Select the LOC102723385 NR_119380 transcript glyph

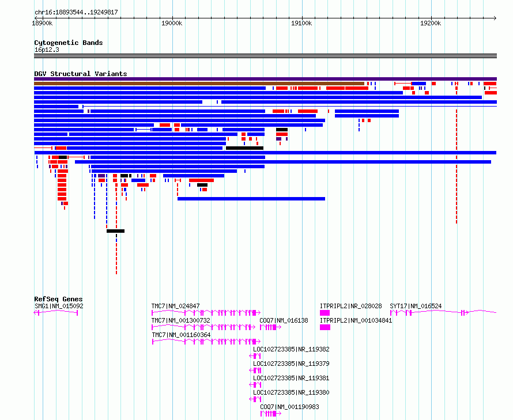255,399
